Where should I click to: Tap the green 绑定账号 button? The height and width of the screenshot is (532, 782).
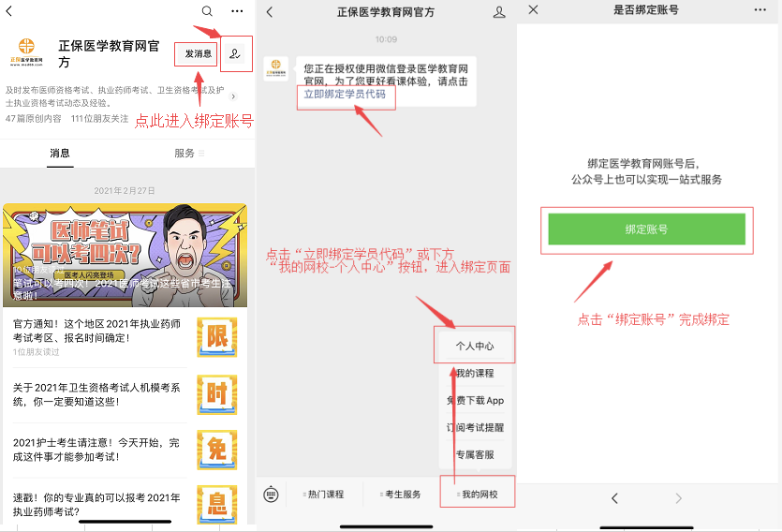pyautogui.click(x=646, y=229)
